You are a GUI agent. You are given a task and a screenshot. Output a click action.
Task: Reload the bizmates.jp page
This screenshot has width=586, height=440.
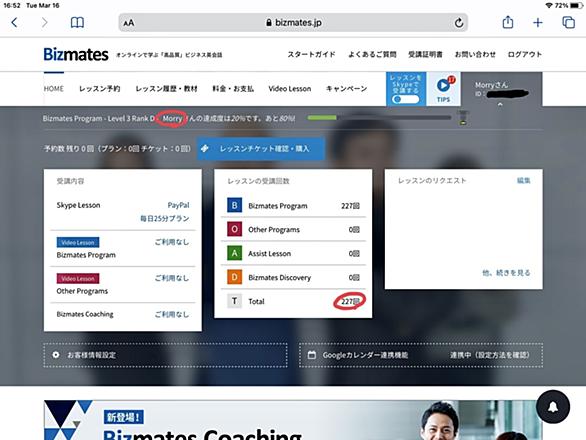(459, 23)
